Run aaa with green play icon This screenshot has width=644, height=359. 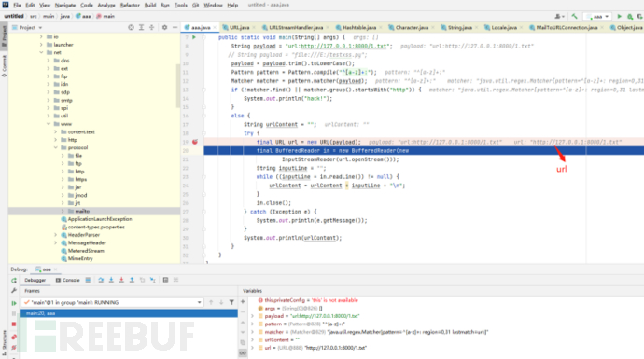coord(620,17)
